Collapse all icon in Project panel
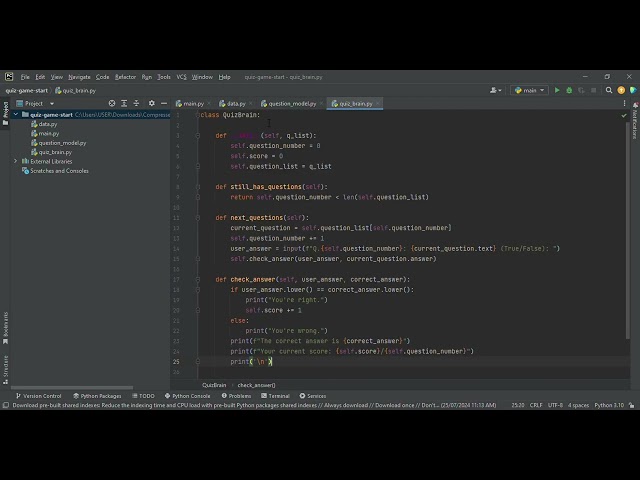640x480 pixels. click(136, 103)
